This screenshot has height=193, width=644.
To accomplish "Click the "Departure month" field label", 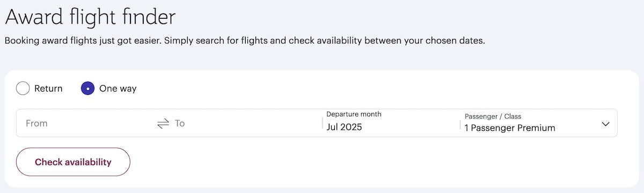I will pos(354,114).
